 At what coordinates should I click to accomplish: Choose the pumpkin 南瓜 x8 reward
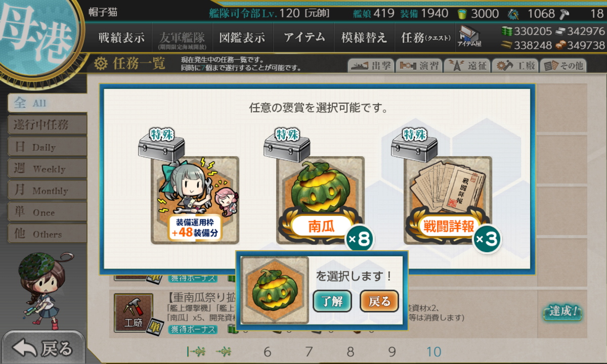pyautogui.click(x=320, y=200)
